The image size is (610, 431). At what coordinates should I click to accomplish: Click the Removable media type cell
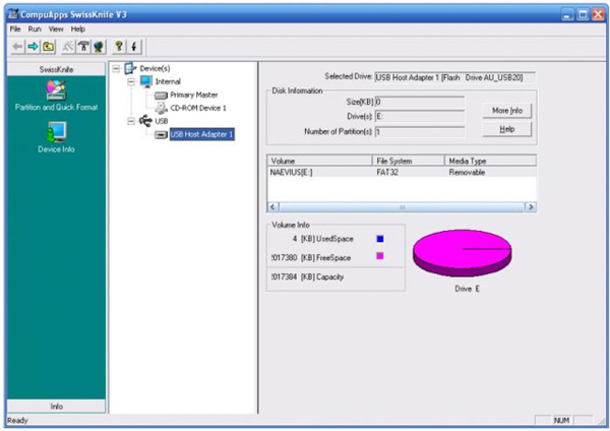467,172
